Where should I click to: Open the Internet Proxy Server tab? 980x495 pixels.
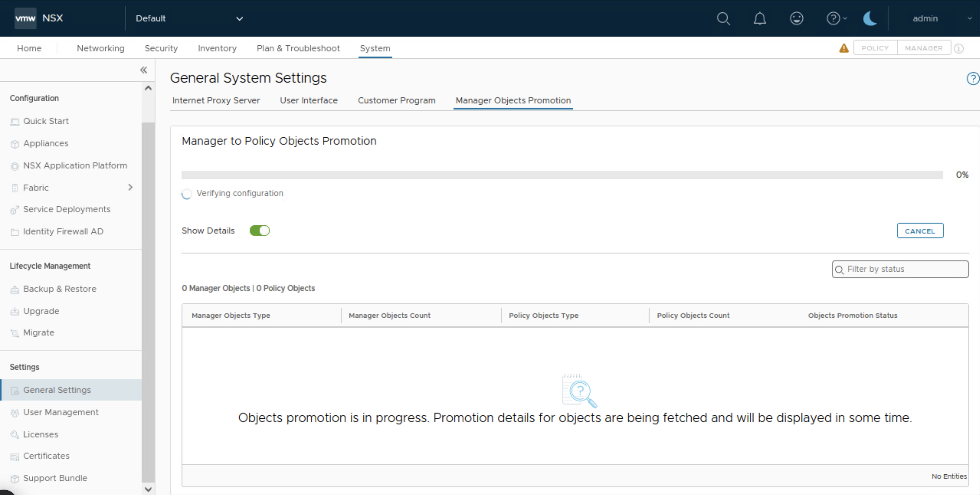click(216, 100)
